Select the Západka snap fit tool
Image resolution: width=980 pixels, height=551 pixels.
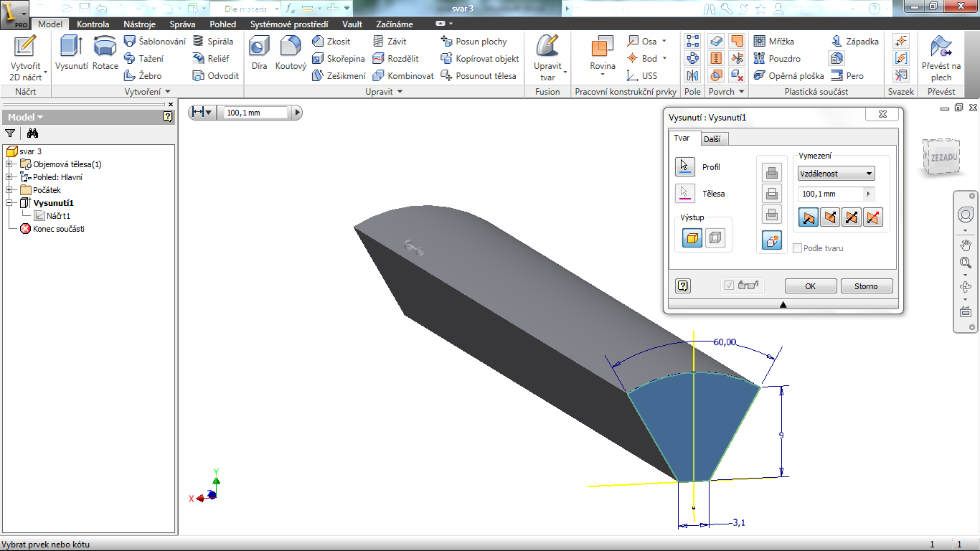(855, 42)
